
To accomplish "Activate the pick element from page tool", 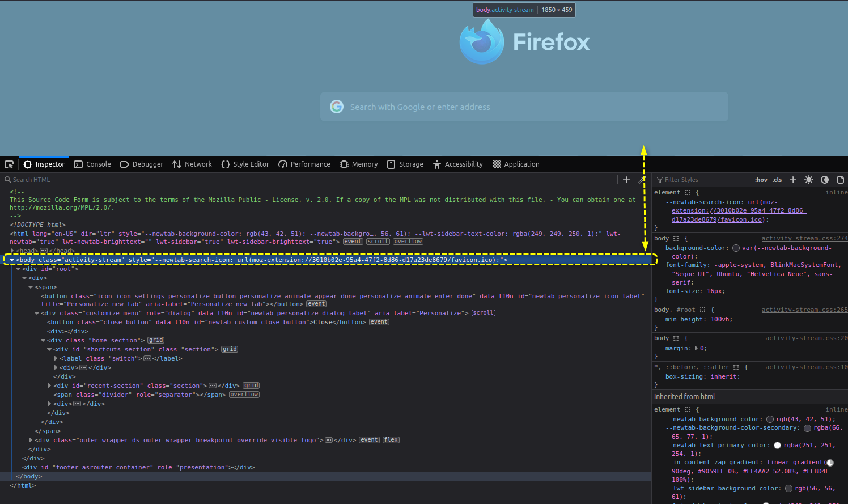I will point(9,164).
